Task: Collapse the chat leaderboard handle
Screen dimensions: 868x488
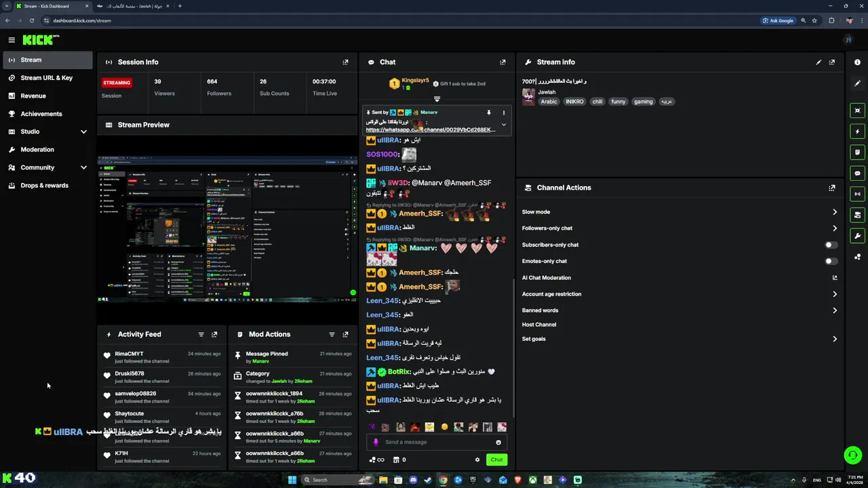Action: [437, 99]
